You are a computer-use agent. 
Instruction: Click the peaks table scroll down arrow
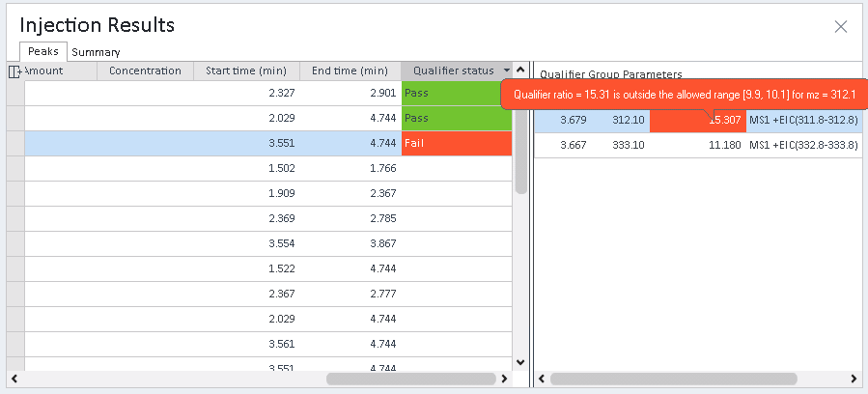pos(519,362)
